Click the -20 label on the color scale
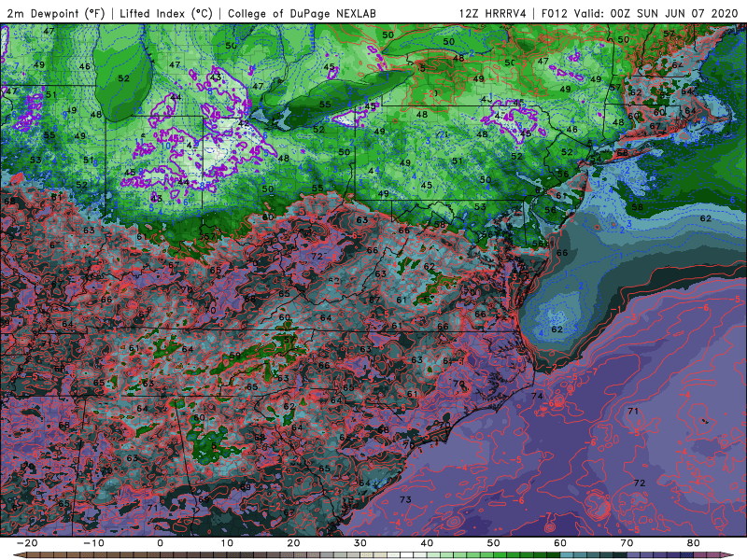The width and height of the screenshot is (747, 560). [27, 543]
